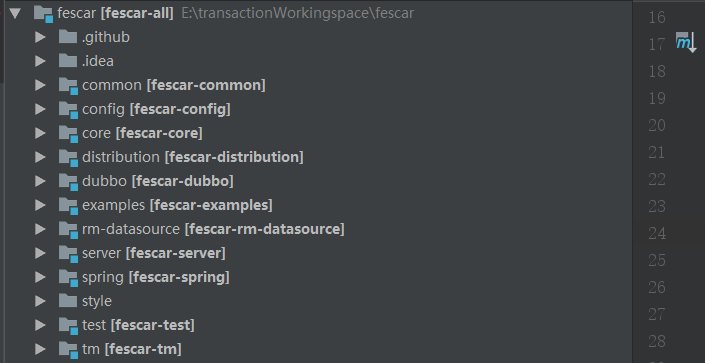This screenshot has width=705, height=363.
Task: Expand the examples module arrow
Action: pos(40,205)
